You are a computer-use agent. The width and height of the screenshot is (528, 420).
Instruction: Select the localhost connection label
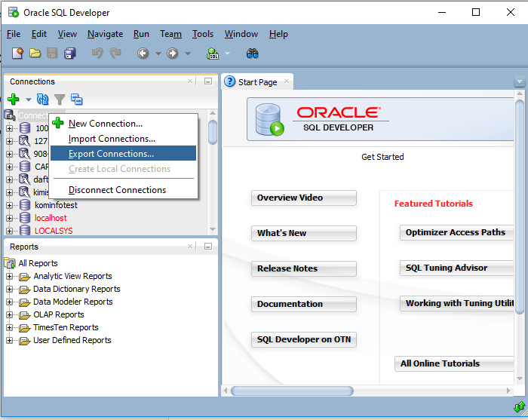(51, 218)
